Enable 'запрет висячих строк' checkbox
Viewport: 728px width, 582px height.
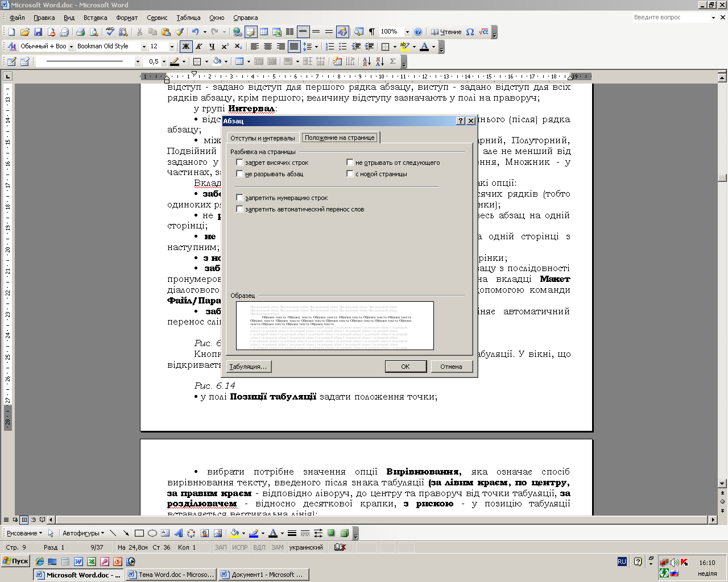point(239,163)
